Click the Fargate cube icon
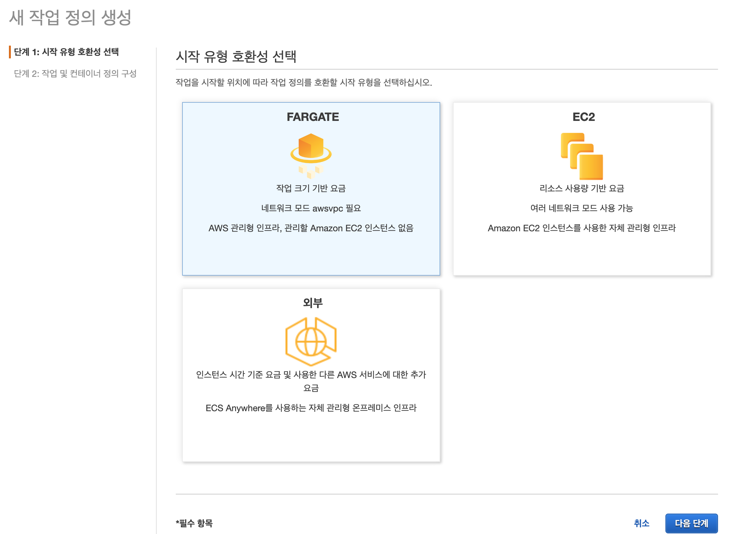The height and width of the screenshot is (534, 756). coord(311,156)
